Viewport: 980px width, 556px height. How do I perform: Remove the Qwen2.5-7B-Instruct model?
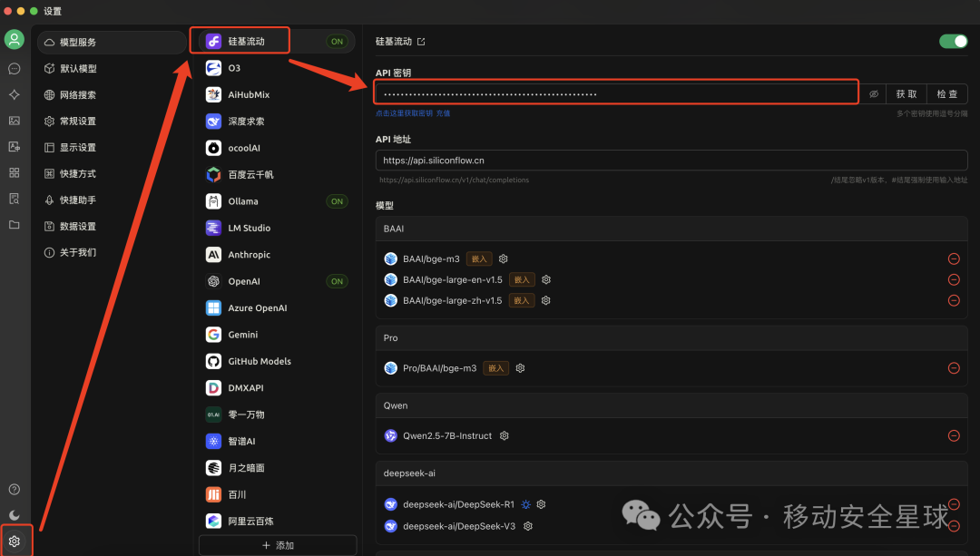[x=954, y=435]
